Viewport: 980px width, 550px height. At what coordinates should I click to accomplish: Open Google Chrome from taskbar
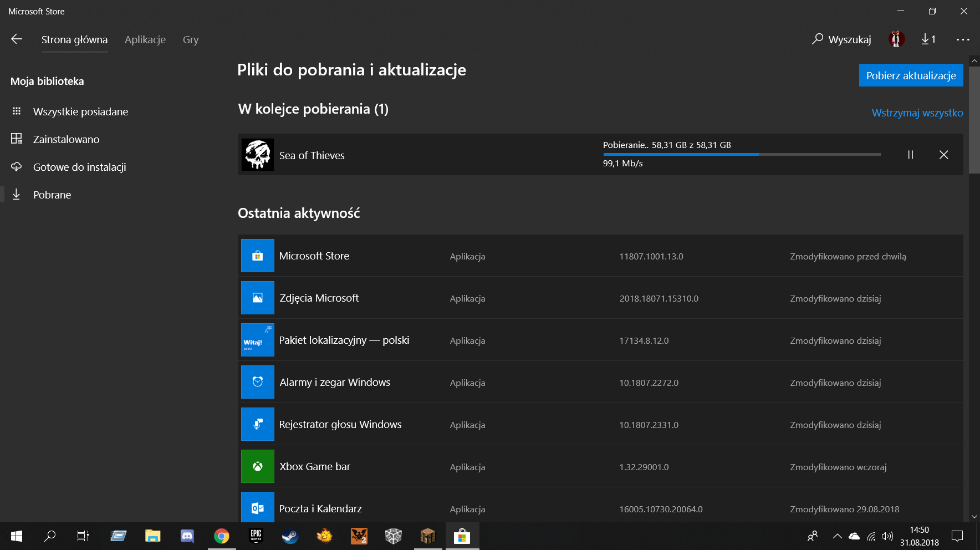coord(222,536)
